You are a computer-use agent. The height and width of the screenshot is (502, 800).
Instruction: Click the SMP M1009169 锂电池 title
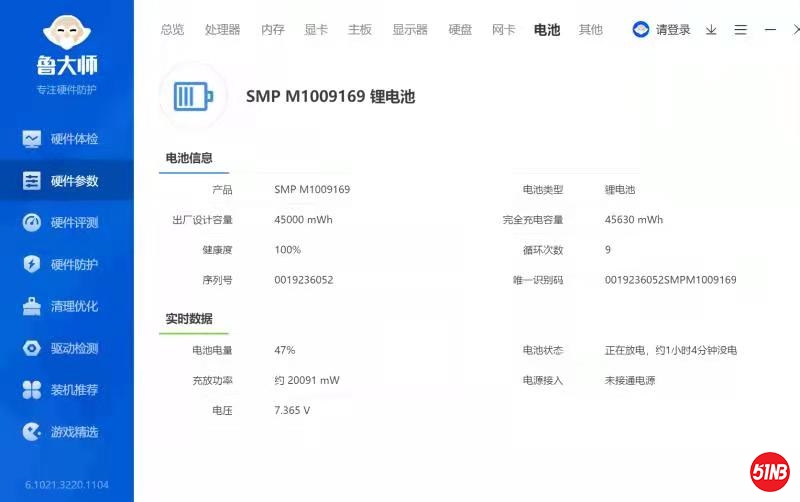331,96
